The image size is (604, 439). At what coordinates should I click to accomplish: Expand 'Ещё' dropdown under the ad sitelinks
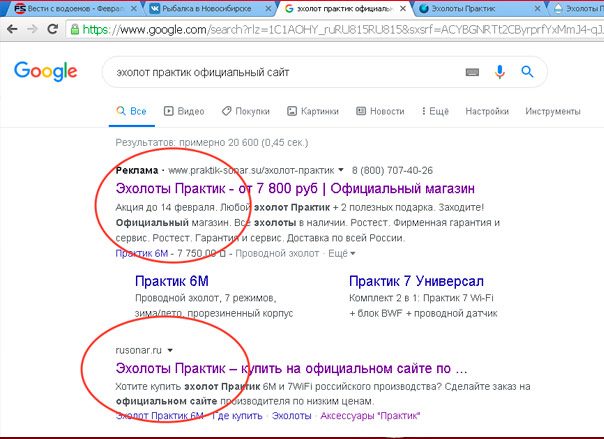point(342,253)
